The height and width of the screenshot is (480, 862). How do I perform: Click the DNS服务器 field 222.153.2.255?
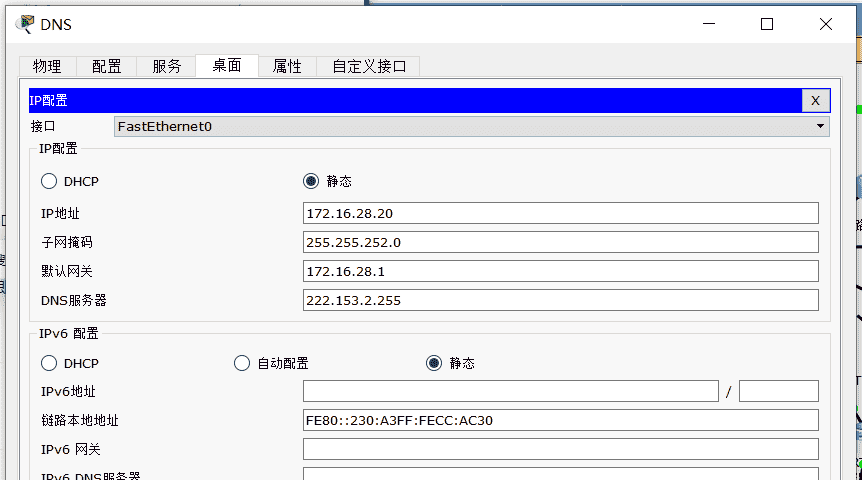pos(561,300)
